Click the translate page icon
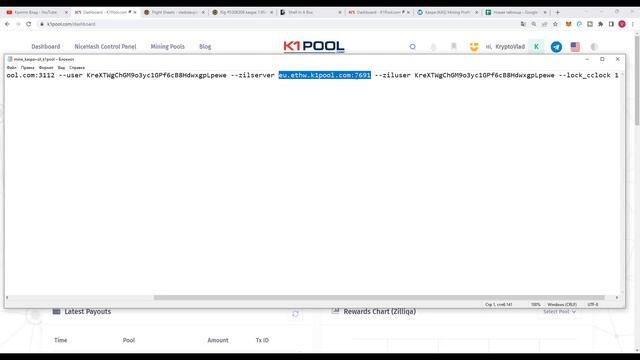640x360 pixels. pos(523,24)
